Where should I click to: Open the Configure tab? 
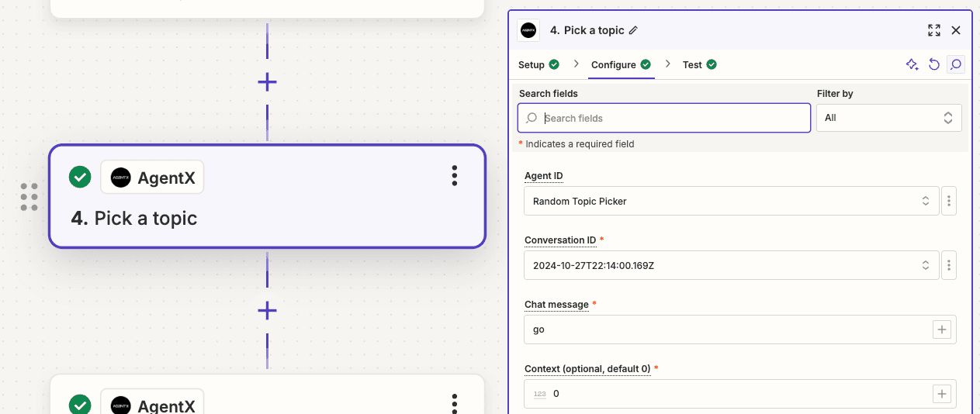pyautogui.click(x=621, y=64)
